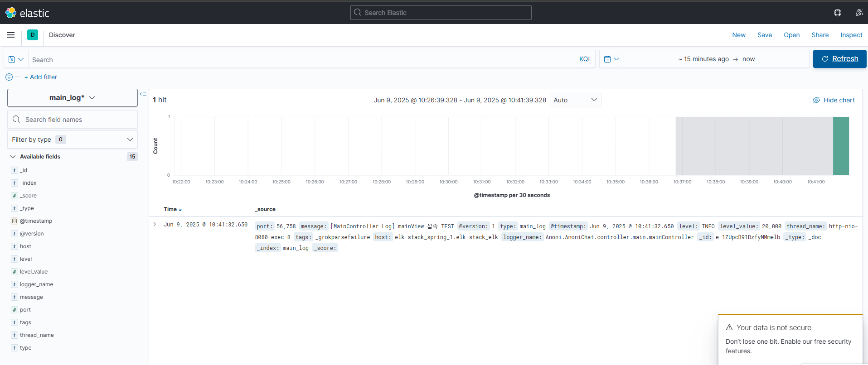Click the port number type icon
This screenshot has width=868, height=365.
pyautogui.click(x=15, y=310)
